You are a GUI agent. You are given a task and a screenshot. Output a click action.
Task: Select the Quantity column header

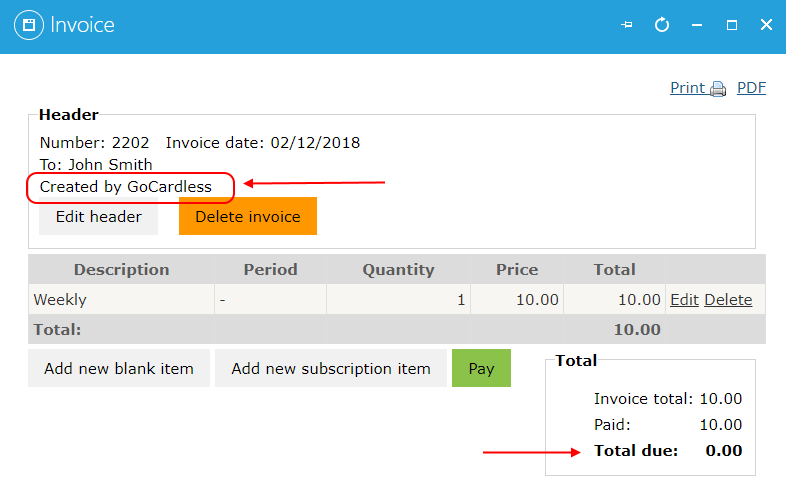[x=399, y=270]
